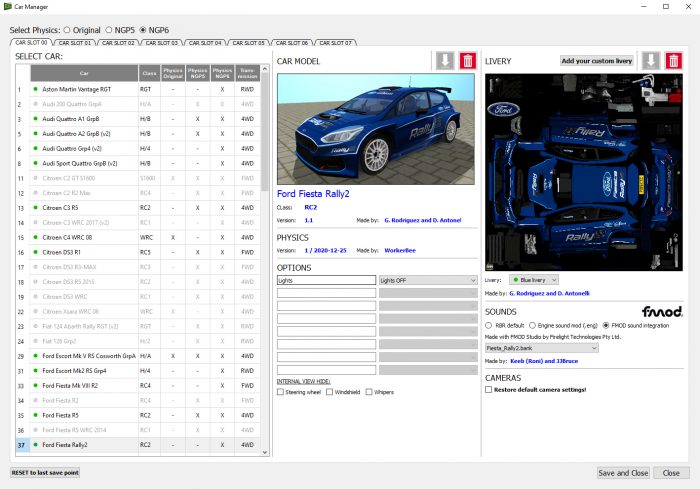Image resolution: width=700 pixels, height=489 pixels.
Task: Select Original physics radio button
Action: click(x=67, y=30)
